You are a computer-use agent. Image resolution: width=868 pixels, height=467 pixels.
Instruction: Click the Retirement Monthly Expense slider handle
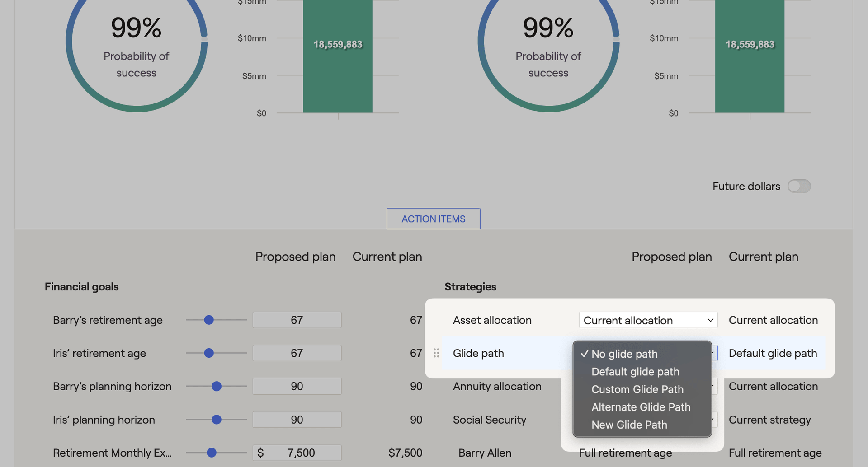tap(212, 453)
